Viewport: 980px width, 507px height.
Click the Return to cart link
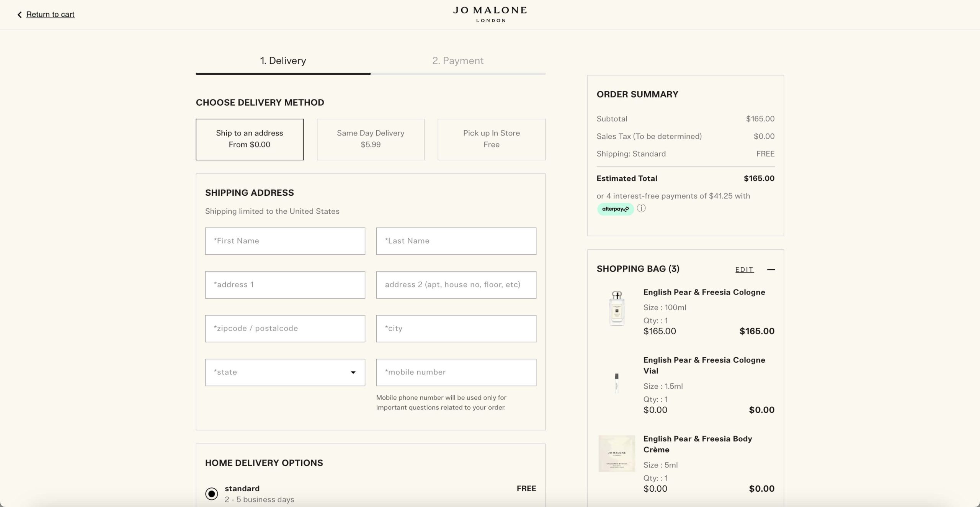coord(50,14)
